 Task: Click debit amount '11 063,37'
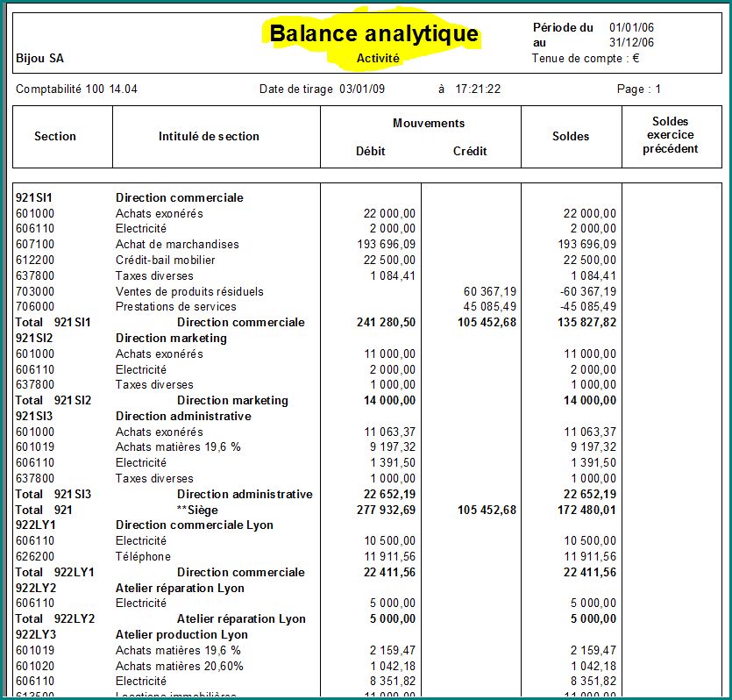(390, 432)
